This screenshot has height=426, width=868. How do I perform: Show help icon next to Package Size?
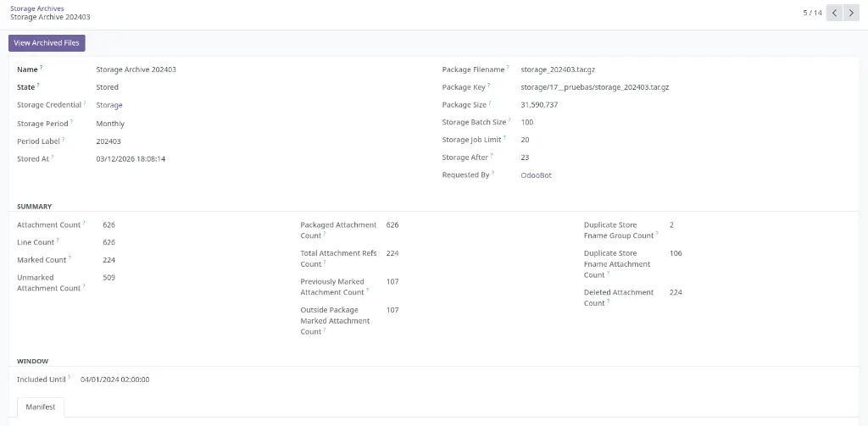[x=490, y=102]
